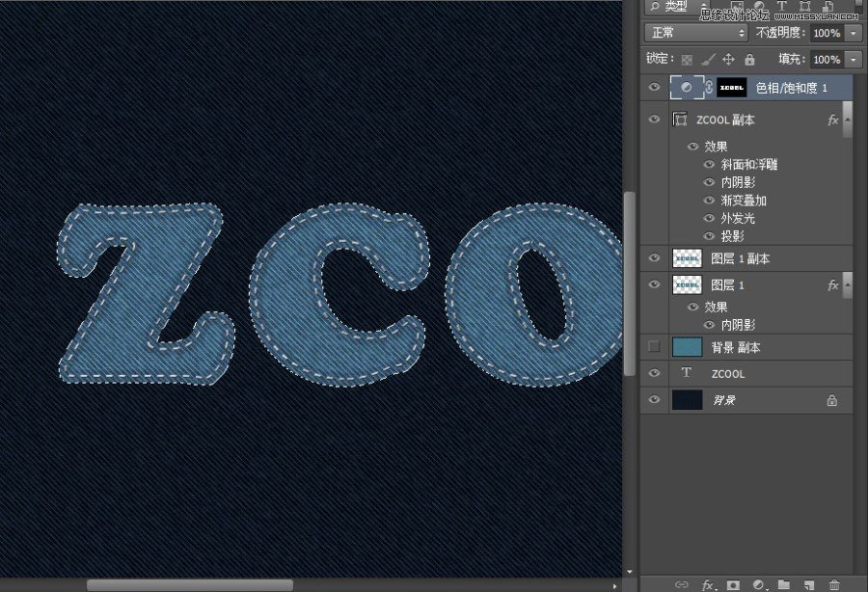
Task: Select the layer named 背景 副本
Action: point(736,347)
